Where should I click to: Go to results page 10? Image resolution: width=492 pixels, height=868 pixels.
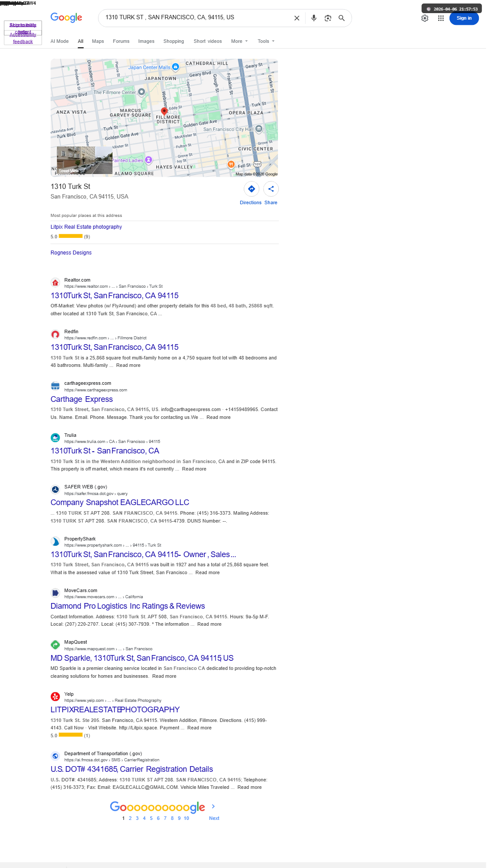[x=186, y=818]
